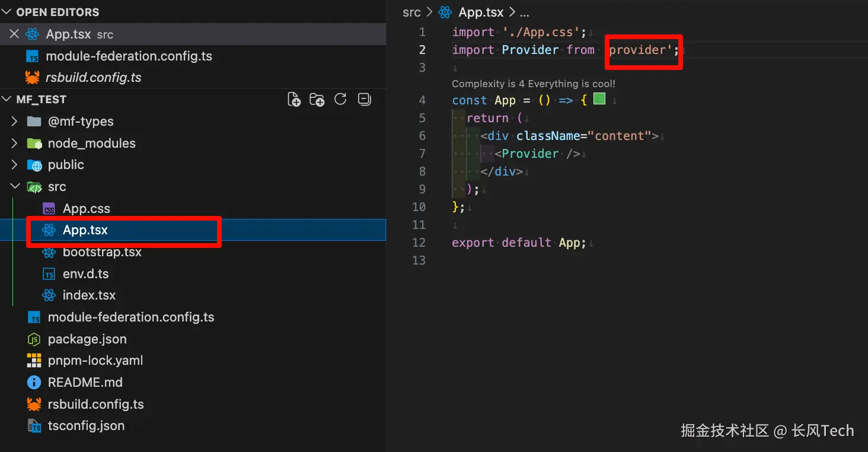868x452 pixels.
Task: Open module-federation.config.ts in file tree
Action: click(193, 317)
